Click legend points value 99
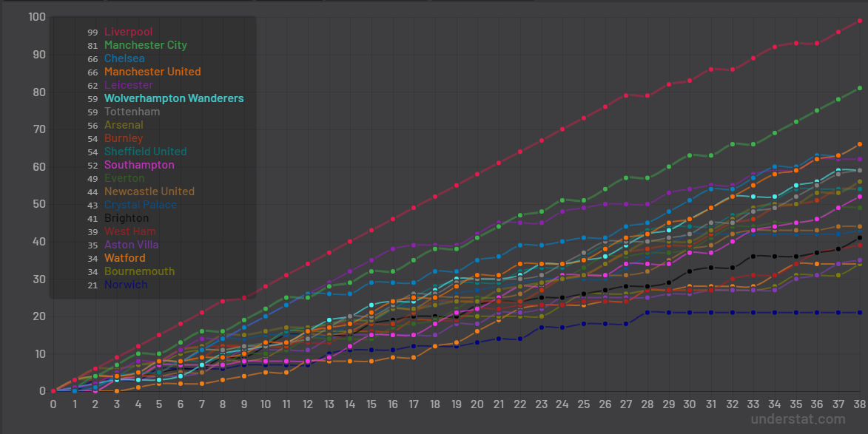The height and width of the screenshot is (434, 868). pyautogui.click(x=92, y=32)
